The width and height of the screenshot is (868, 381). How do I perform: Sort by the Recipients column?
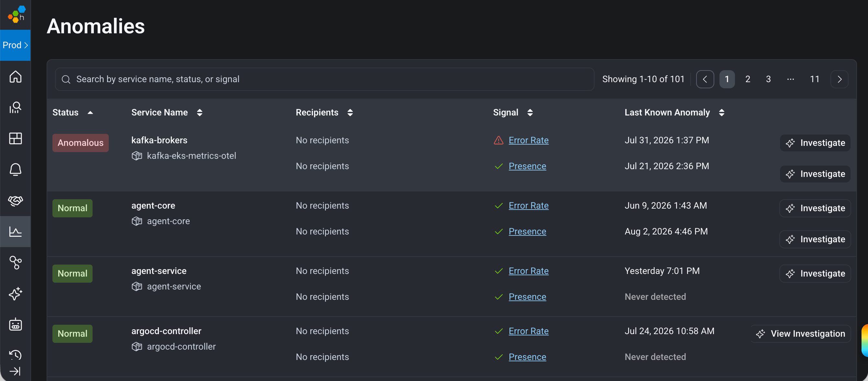[325, 113]
